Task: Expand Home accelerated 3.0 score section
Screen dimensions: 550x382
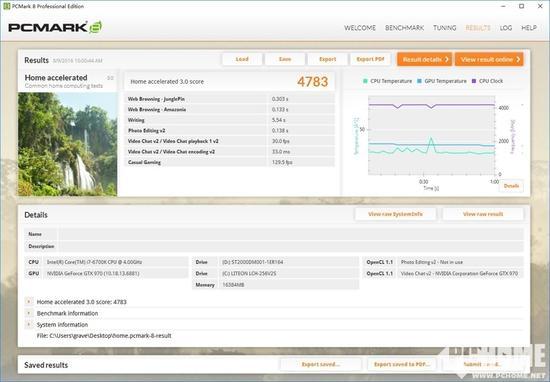Action: click(x=29, y=301)
